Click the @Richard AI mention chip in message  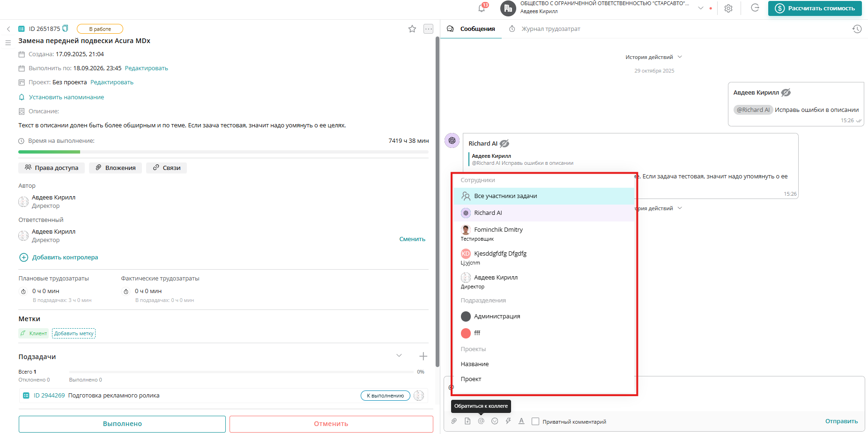[753, 110]
